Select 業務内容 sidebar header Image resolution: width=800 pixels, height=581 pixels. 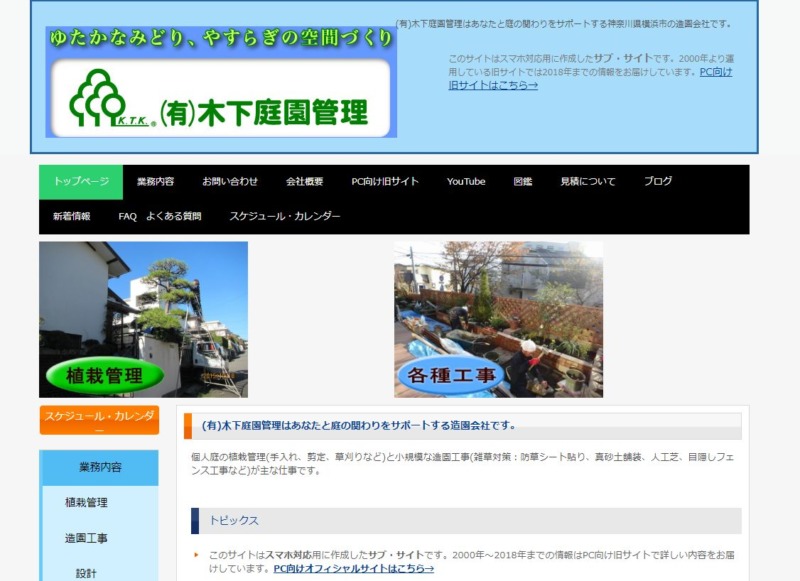(x=100, y=467)
